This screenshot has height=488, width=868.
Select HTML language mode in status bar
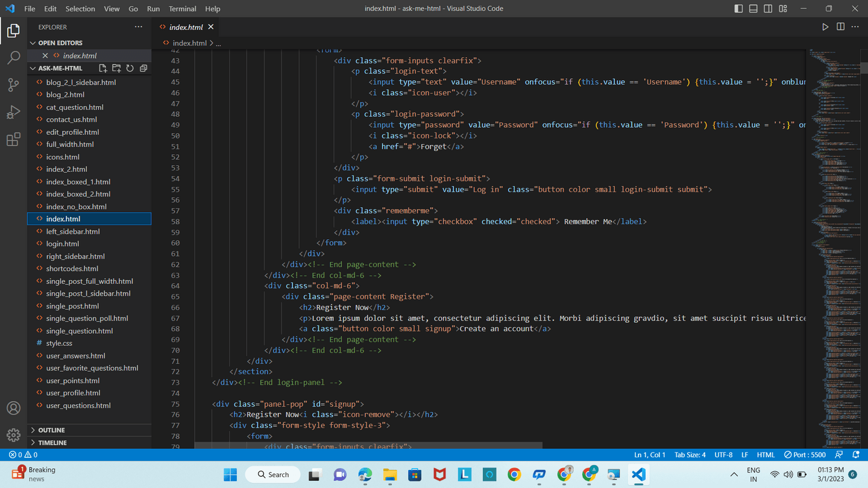(766, 455)
